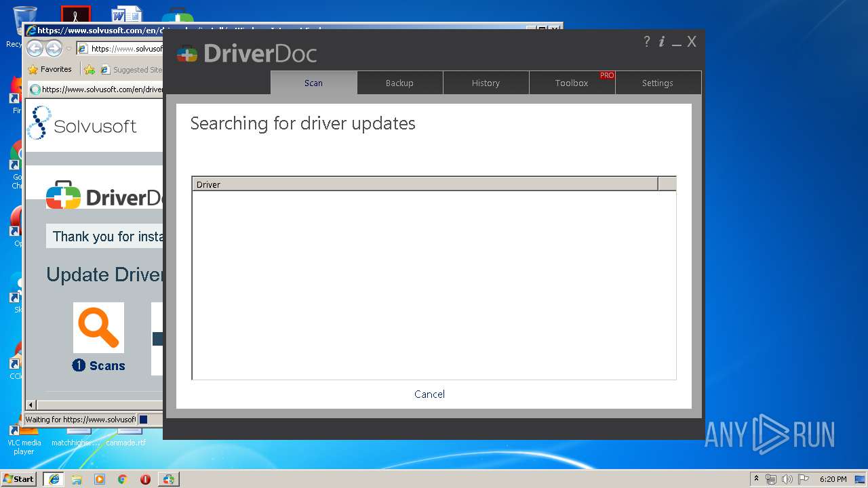Switch to the Backup tab
This screenshot has width=868, height=488.
coord(399,83)
